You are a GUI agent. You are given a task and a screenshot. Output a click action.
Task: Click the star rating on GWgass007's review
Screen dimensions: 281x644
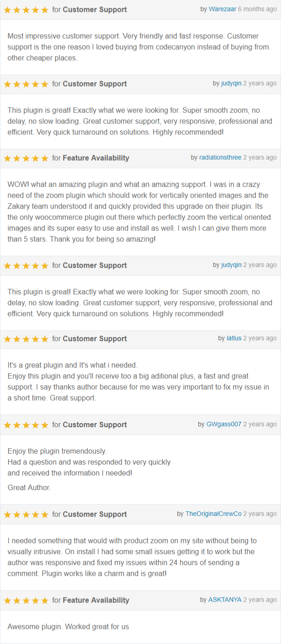pyautogui.click(x=26, y=425)
